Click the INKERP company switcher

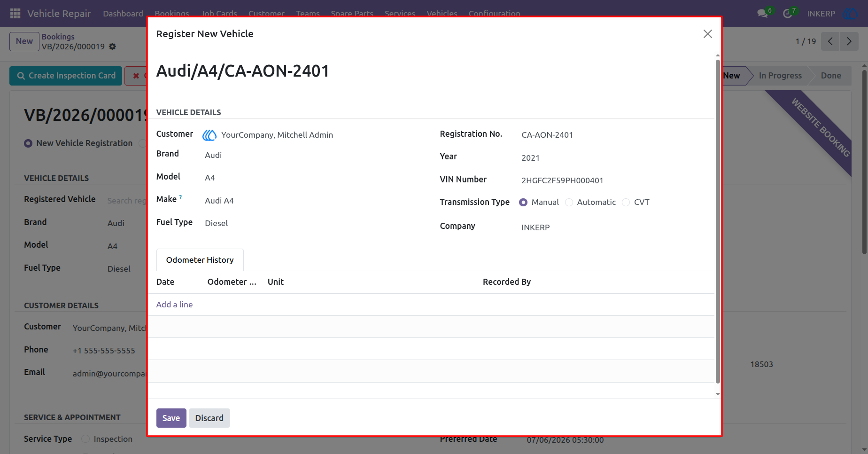click(821, 14)
